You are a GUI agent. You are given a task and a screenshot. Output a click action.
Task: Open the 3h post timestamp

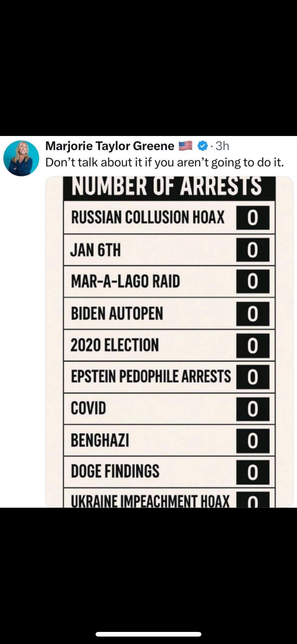(x=222, y=146)
